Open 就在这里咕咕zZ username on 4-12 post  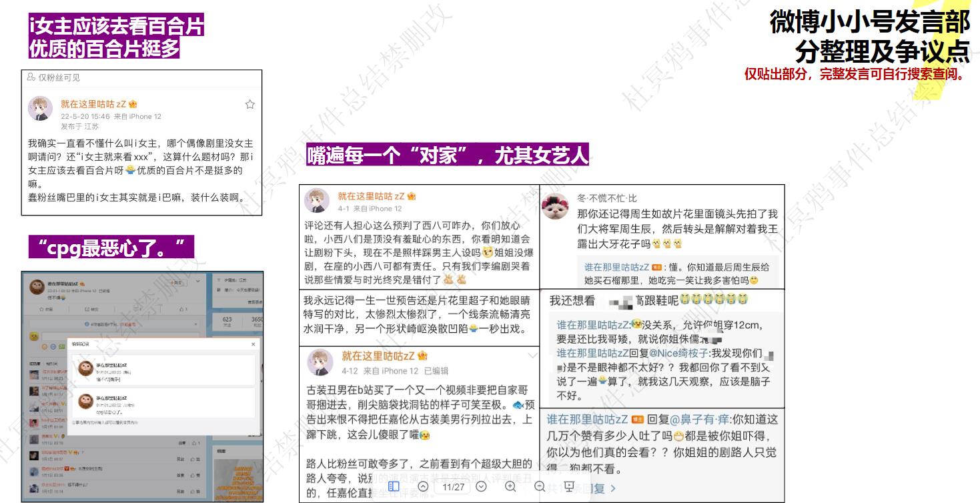click(x=379, y=356)
